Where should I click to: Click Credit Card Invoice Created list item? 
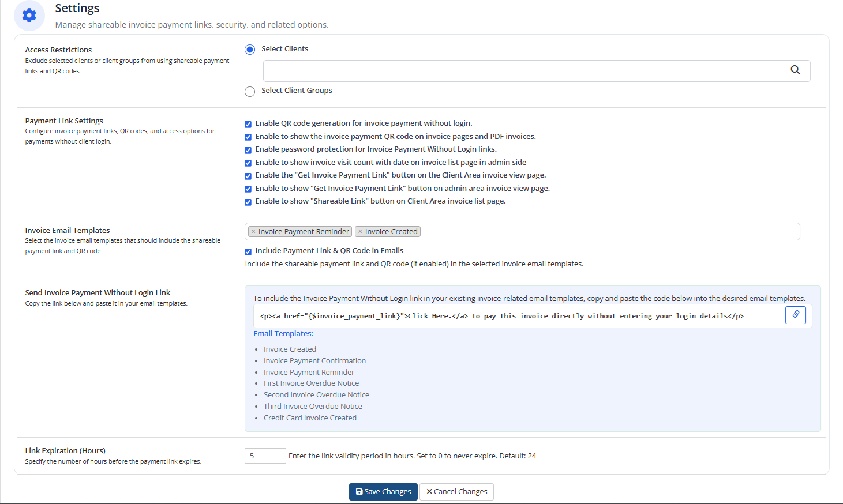click(x=310, y=418)
